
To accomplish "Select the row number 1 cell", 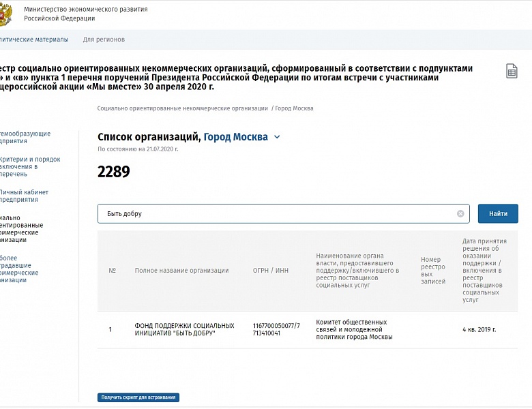I will (110, 329).
